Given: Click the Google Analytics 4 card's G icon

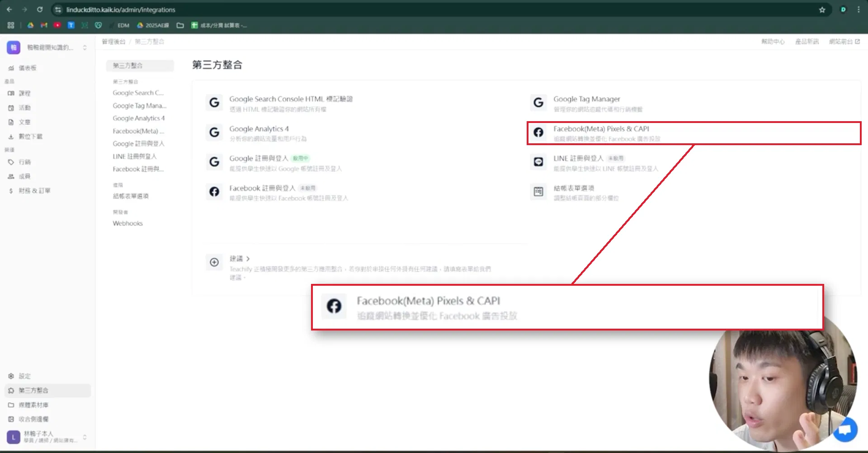Looking at the screenshot, I should tap(214, 132).
